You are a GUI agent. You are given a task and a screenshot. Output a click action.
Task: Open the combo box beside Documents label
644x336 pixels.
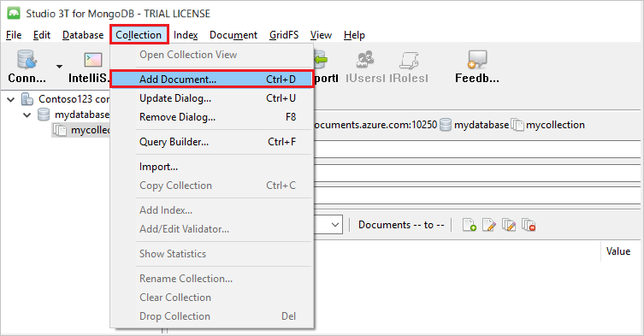coord(334,225)
